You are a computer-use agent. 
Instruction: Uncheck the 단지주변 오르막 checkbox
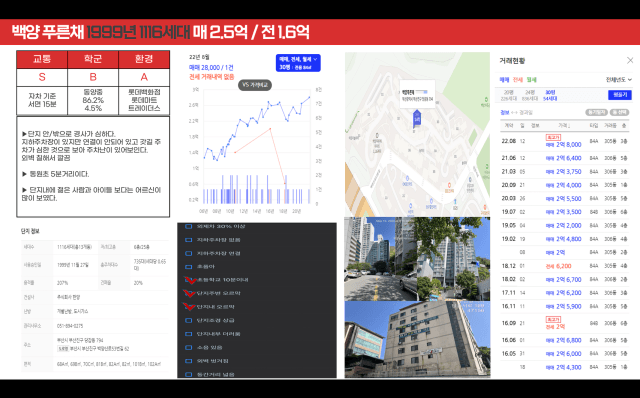189,293
